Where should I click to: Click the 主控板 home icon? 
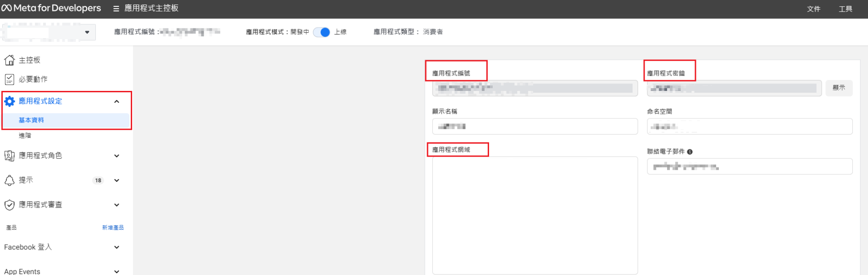(x=9, y=60)
